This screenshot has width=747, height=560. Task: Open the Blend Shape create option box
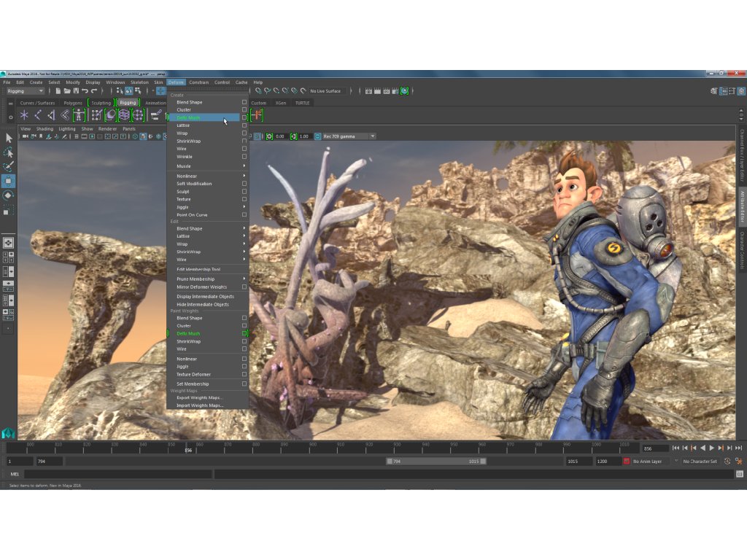point(244,102)
